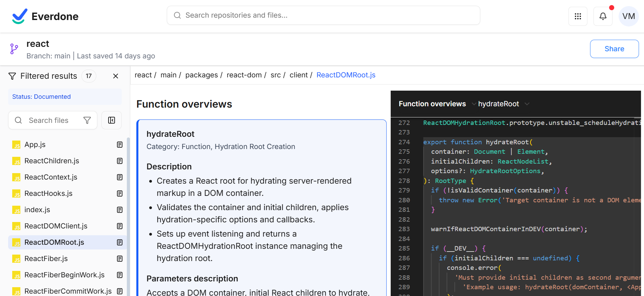Click the hydrateRoot card title

[170, 134]
